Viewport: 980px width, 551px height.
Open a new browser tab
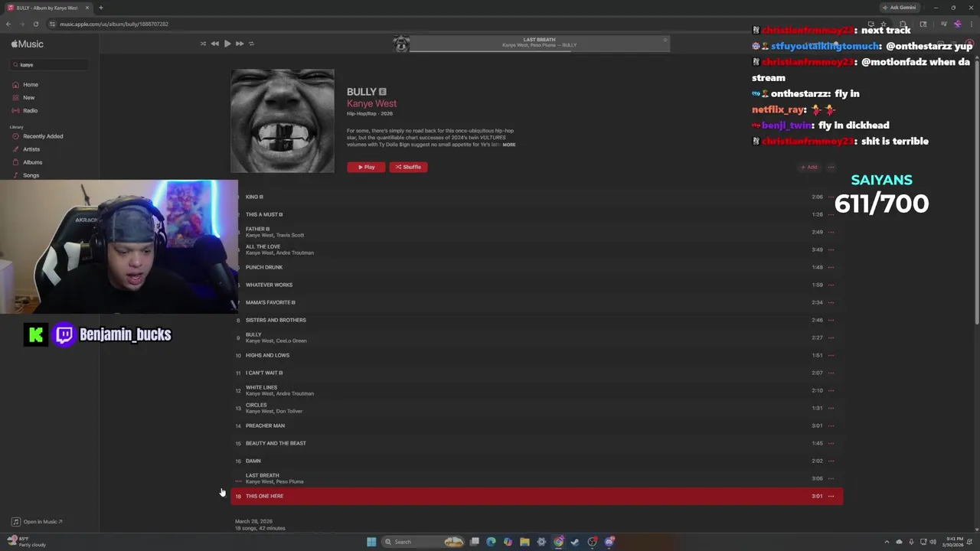pos(100,8)
